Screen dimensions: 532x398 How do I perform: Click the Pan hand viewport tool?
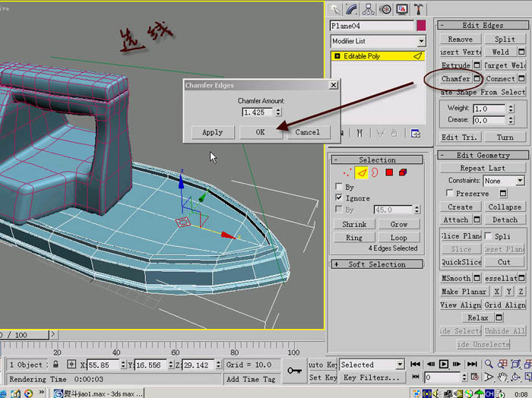coord(502,377)
